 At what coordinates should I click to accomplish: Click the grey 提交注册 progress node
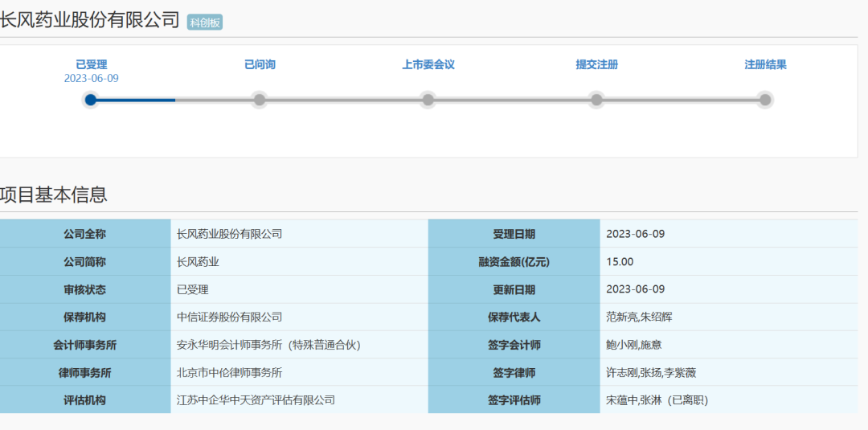tap(596, 100)
